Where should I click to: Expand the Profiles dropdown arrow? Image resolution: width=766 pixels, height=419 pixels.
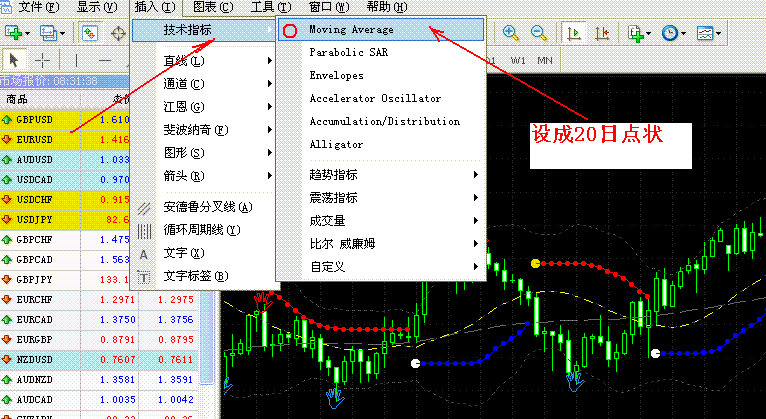62,34
